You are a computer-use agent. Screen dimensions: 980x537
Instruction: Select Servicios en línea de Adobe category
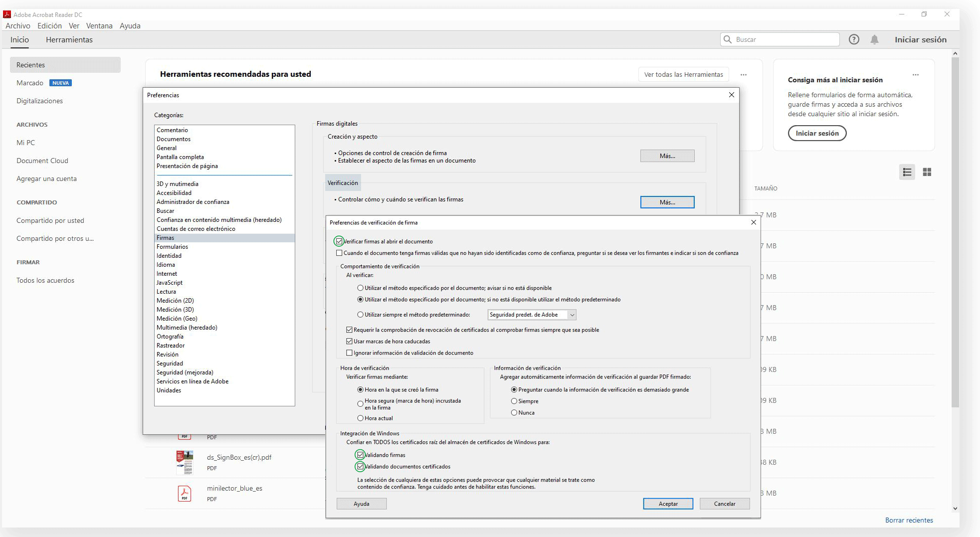224,381
